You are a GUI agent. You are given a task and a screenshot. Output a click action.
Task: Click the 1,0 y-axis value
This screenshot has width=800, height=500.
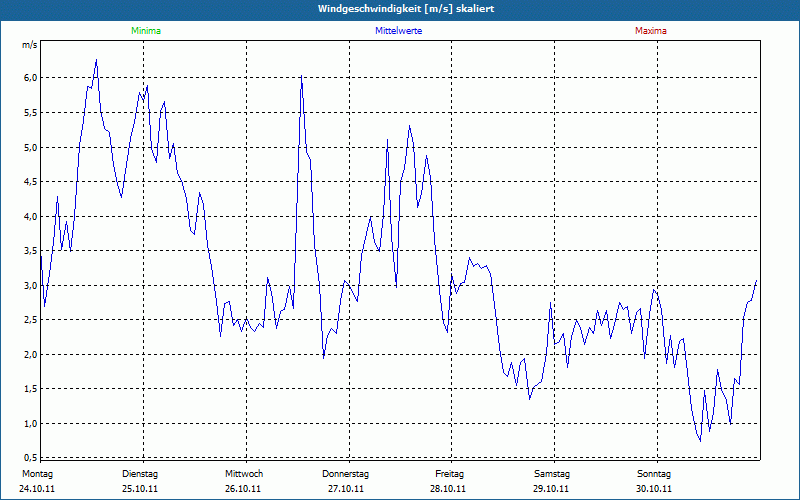(x=31, y=423)
